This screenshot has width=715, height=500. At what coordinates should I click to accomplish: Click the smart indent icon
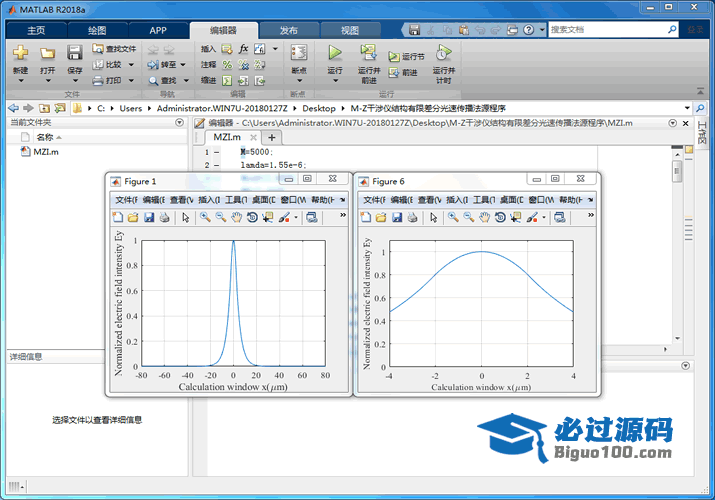[x=227, y=81]
